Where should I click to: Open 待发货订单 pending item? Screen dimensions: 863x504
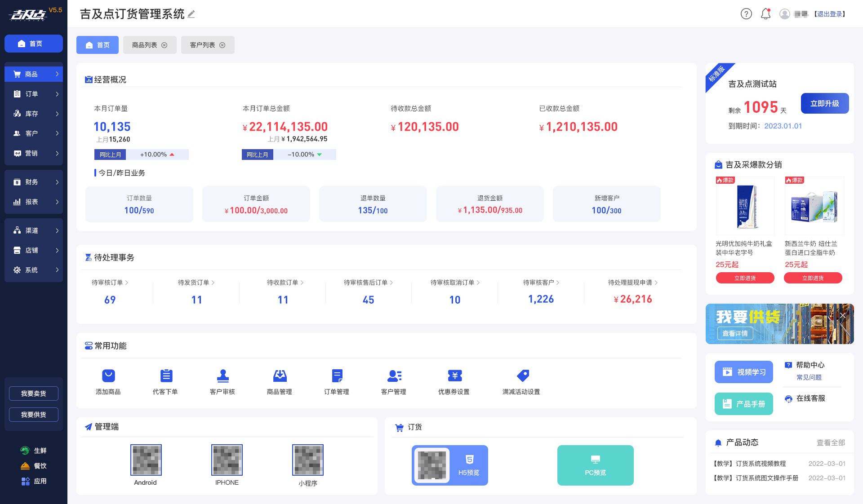point(196,283)
